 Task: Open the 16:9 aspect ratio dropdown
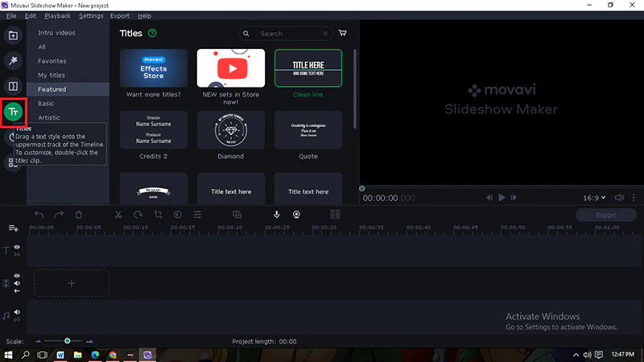(594, 198)
